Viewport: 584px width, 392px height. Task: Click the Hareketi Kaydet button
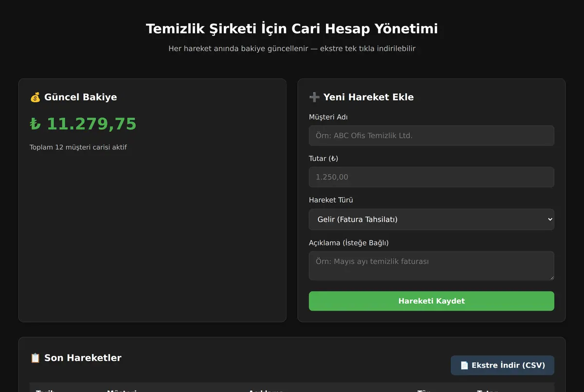pyautogui.click(x=431, y=301)
